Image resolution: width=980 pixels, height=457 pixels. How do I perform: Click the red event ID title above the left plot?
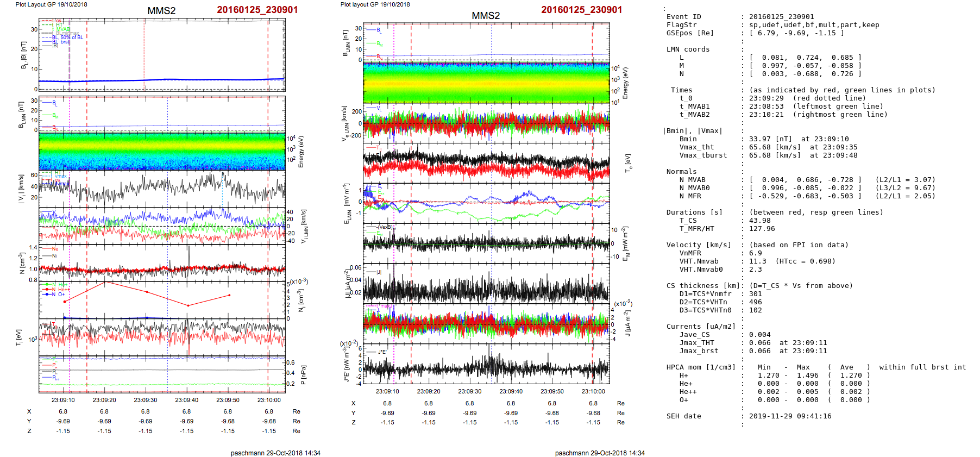257,10
